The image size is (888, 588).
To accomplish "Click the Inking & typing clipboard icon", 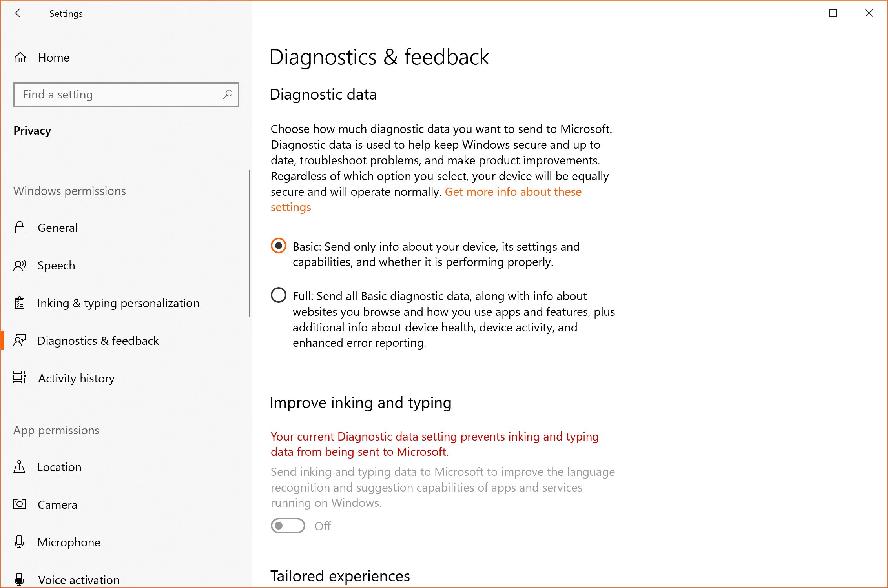I will [20, 303].
